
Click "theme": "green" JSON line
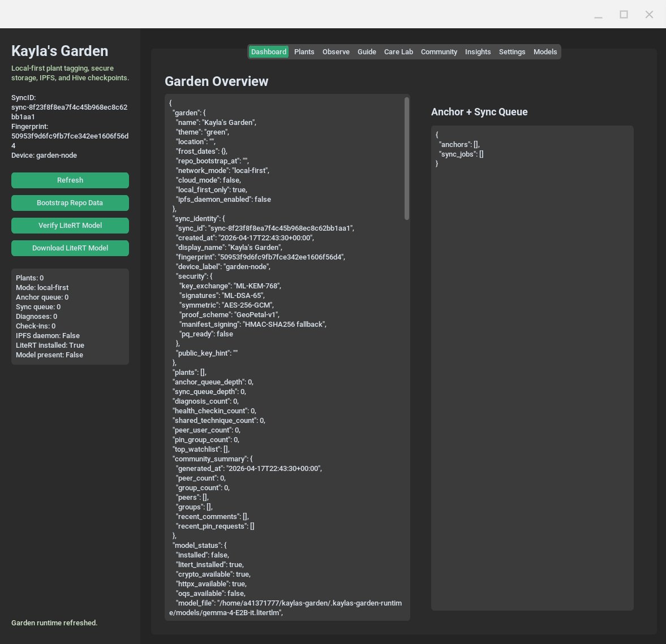click(x=203, y=132)
